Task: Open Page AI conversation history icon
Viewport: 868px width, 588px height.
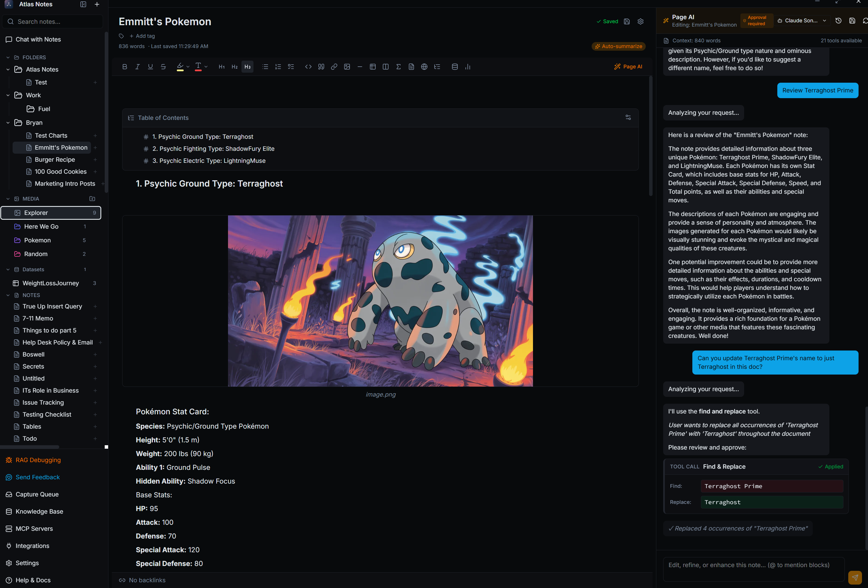Action: tap(838, 21)
